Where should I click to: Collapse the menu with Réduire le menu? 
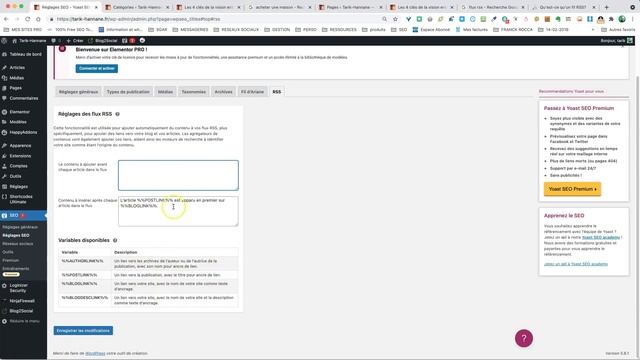pos(24,321)
